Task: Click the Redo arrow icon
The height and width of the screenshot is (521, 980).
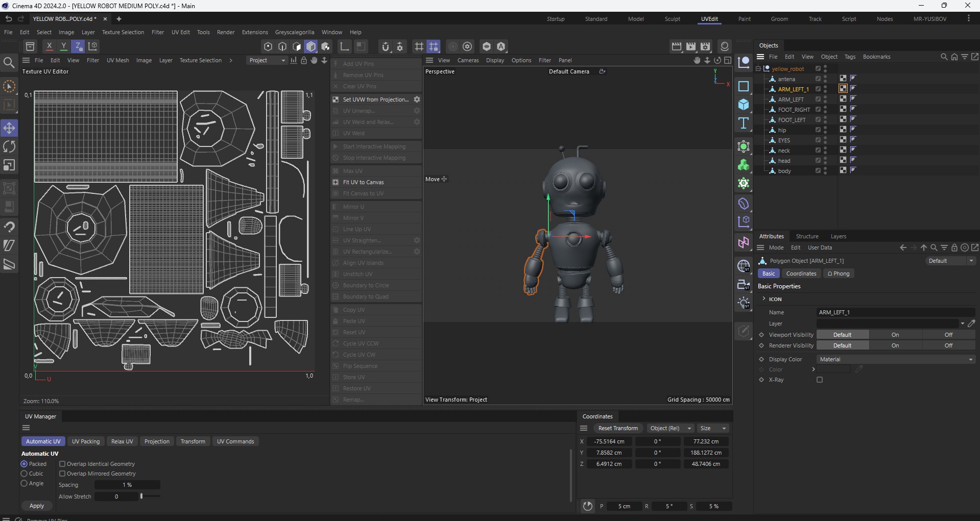Action: click(21, 19)
